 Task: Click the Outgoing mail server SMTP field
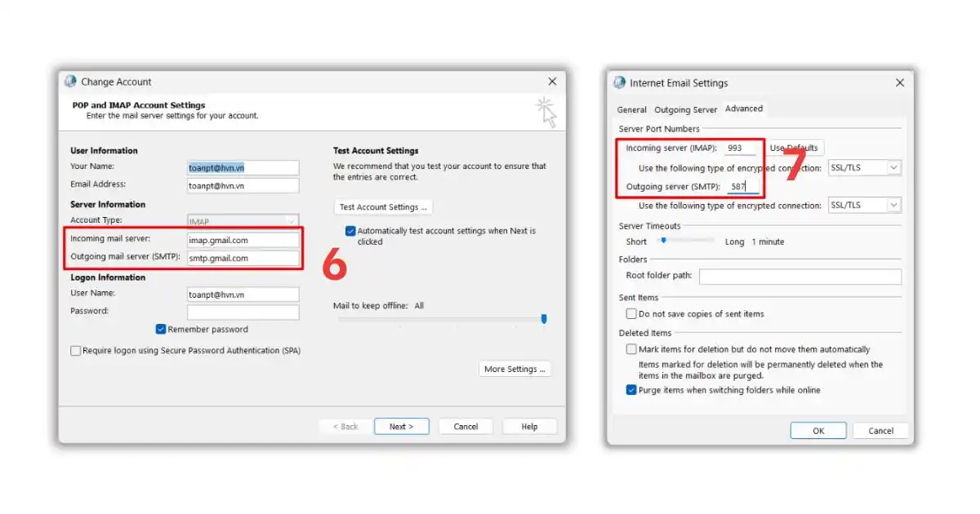[x=243, y=258]
